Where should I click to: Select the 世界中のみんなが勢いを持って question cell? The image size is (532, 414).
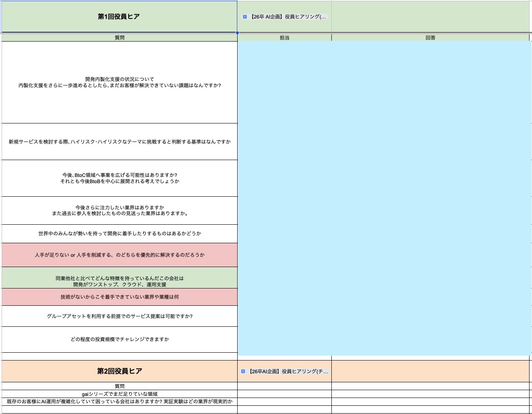[x=120, y=234]
